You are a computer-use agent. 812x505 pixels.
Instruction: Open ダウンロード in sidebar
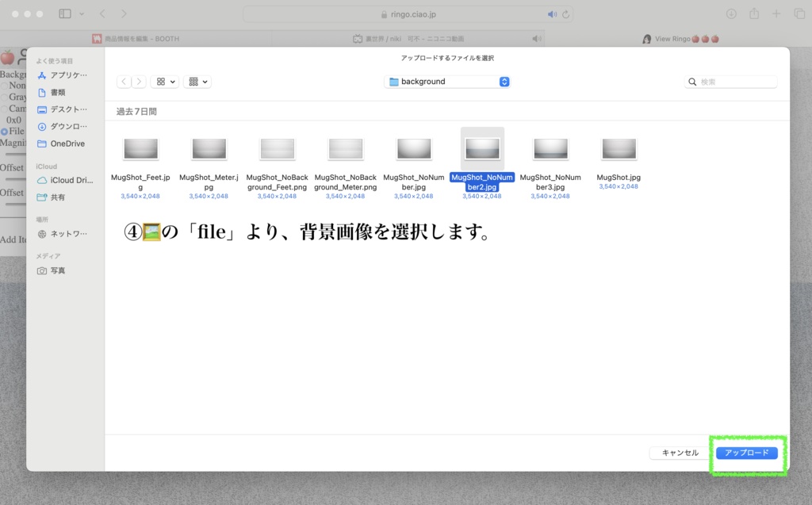(x=63, y=126)
